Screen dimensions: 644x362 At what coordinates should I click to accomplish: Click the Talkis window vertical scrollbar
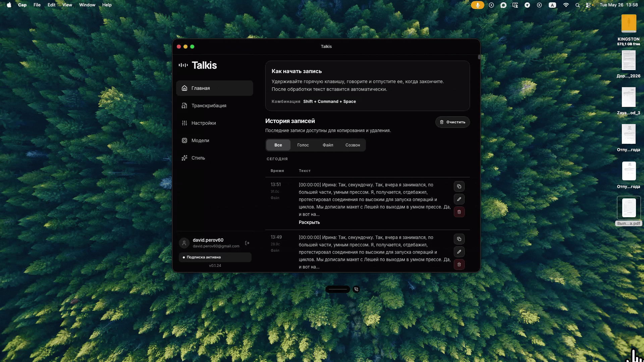[x=479, y=57]
